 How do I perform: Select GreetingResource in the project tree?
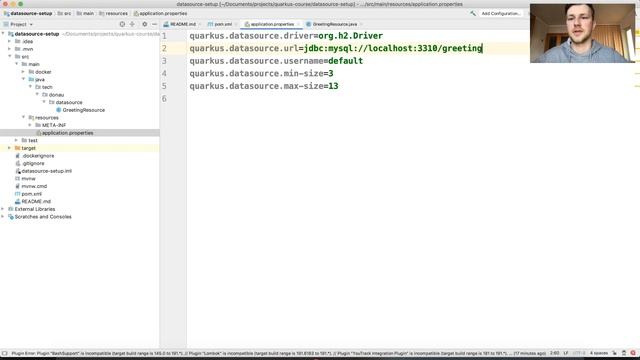[83, 110]
